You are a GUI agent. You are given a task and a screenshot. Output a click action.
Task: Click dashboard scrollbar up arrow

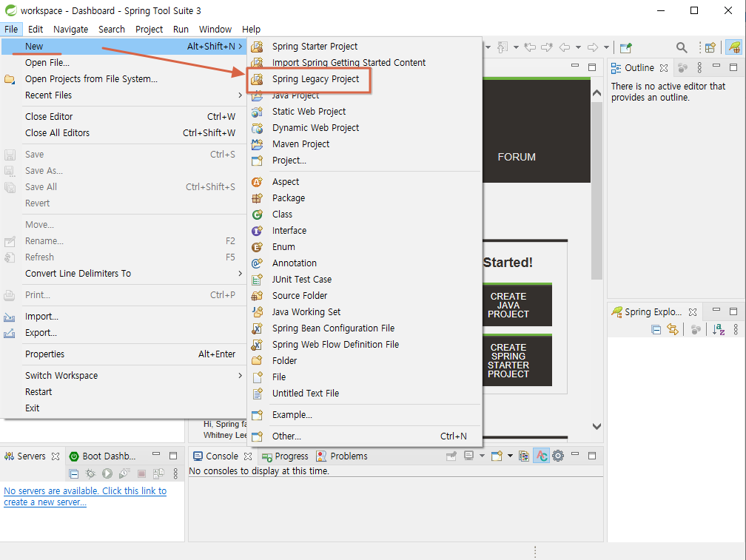[x=597, y=93]
